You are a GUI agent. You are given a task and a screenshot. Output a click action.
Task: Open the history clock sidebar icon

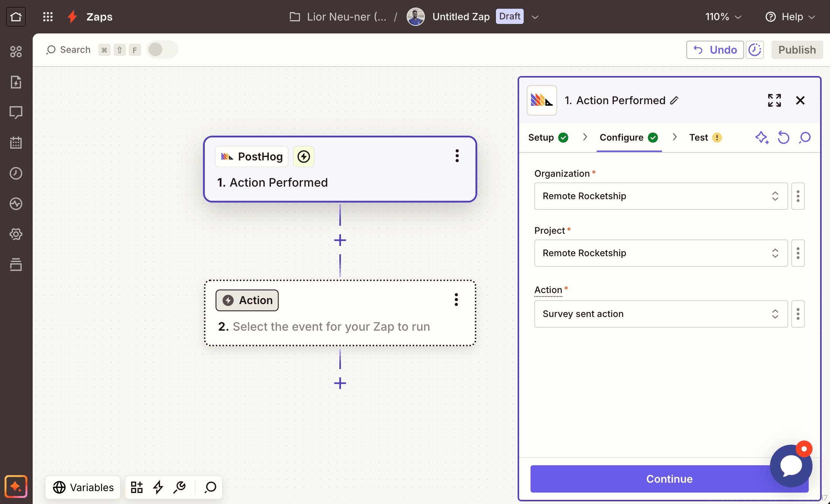coord(16,173)
